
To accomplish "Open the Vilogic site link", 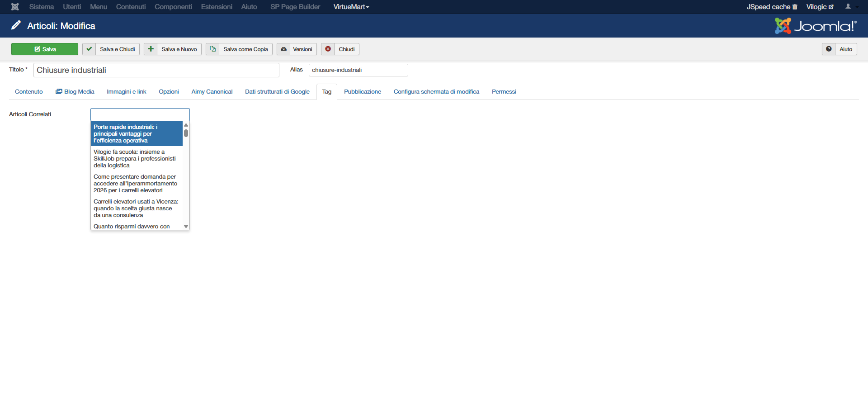I will [x=820, y=7].
